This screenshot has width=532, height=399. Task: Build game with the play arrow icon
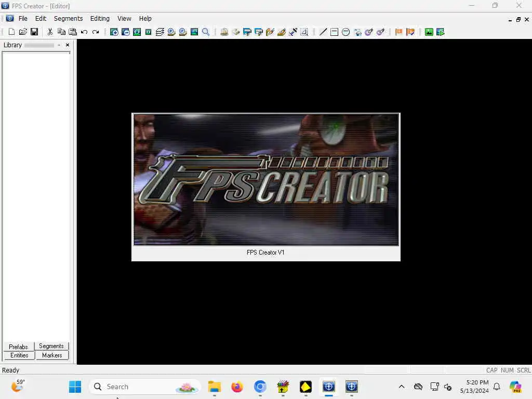click(x=441, y=32)
